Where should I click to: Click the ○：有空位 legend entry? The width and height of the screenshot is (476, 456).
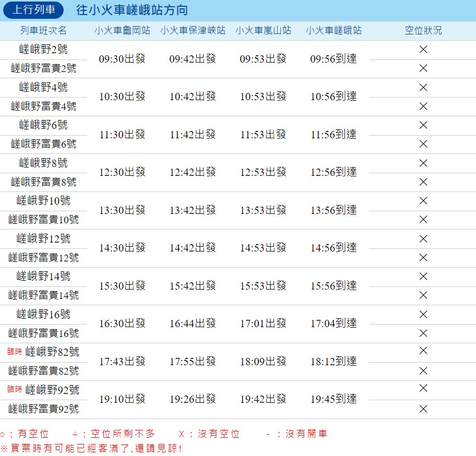tap(25, 434)
